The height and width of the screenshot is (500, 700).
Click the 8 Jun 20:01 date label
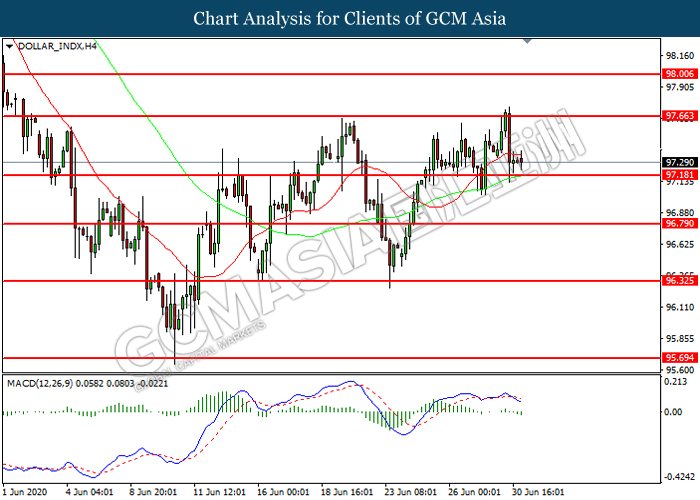[x=153, y=492]
